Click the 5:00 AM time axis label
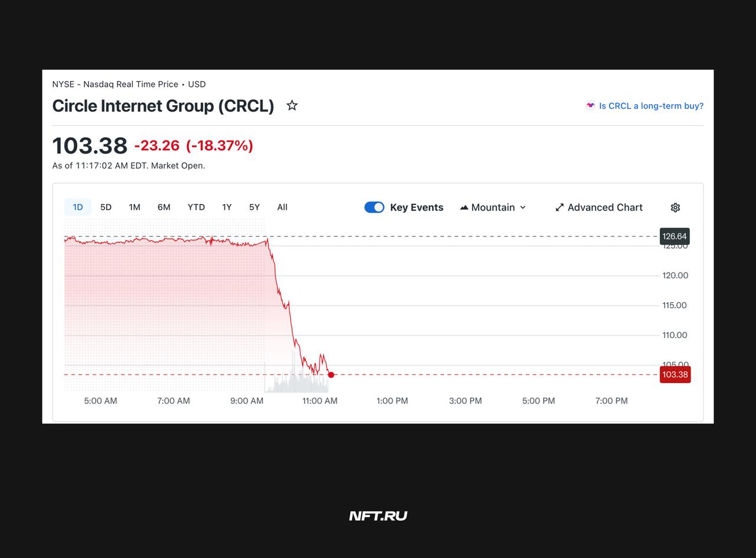Viewport: 756px width, 558px height. tap(100, 401)
